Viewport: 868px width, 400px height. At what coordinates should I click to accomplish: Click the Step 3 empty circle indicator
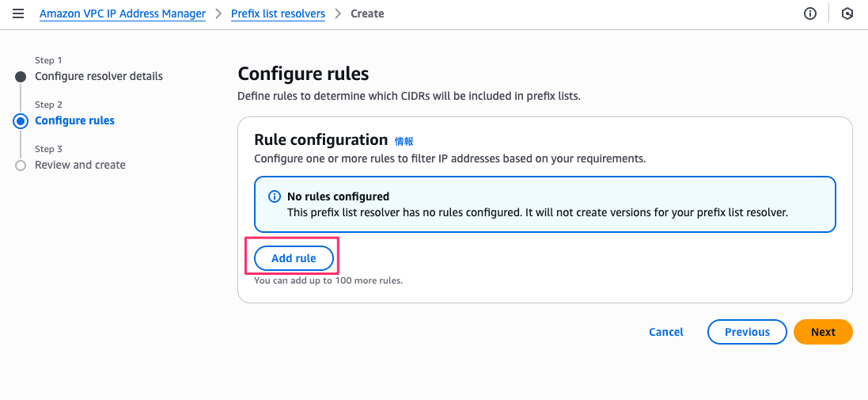[x=21, y=166]
